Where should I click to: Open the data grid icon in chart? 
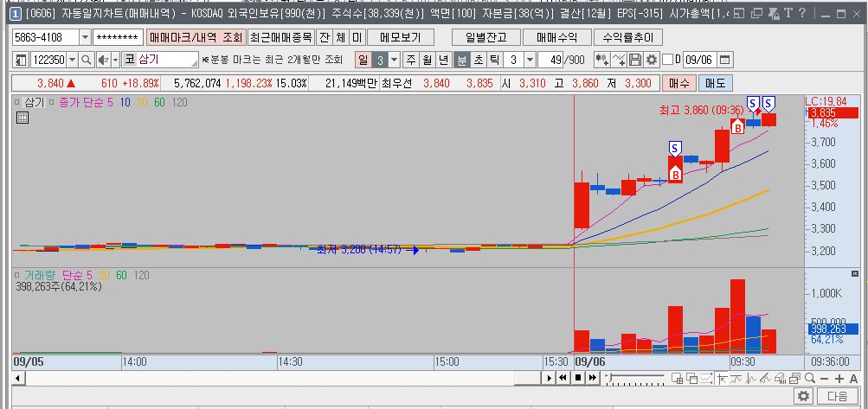pyautogui.click(x=23, y=118)
